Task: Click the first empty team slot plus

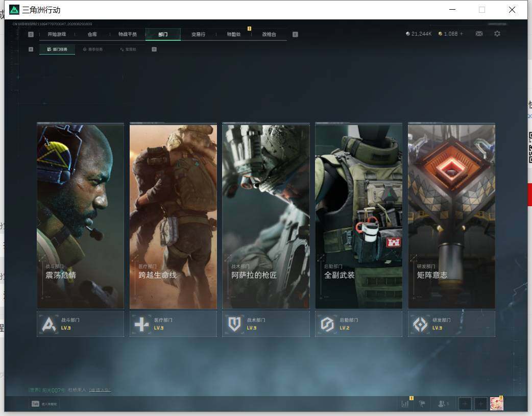Action: [x=465, y=404]
